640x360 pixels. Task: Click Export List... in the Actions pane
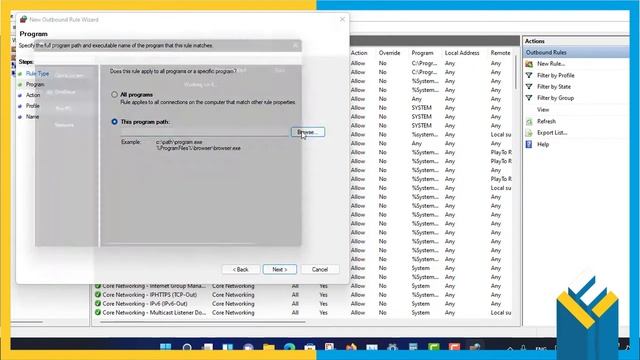[x=552, y=133]
